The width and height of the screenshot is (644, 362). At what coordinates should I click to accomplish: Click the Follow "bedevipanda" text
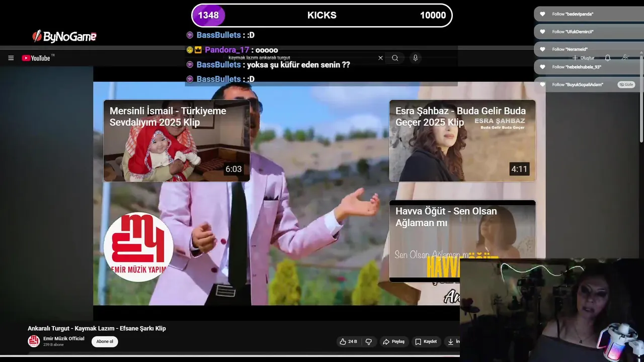(573, 14)
